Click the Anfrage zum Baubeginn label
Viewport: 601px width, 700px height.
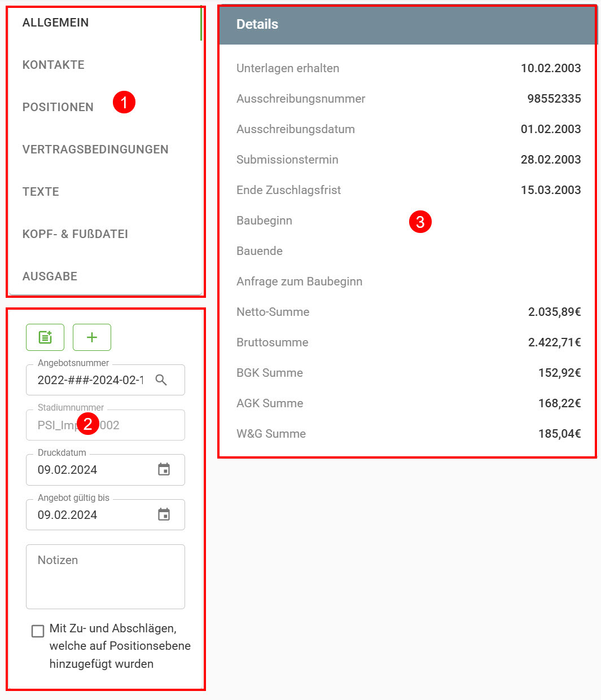point(299,281)
